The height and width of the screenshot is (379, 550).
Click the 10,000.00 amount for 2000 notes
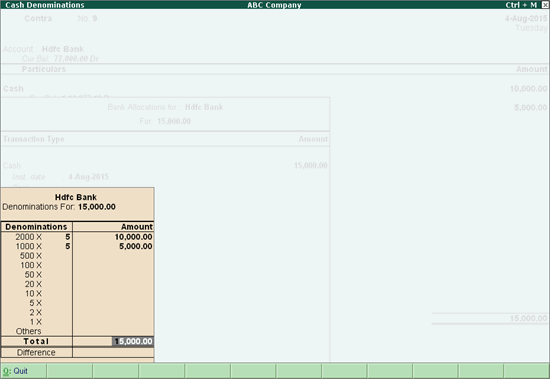[133, 237]
